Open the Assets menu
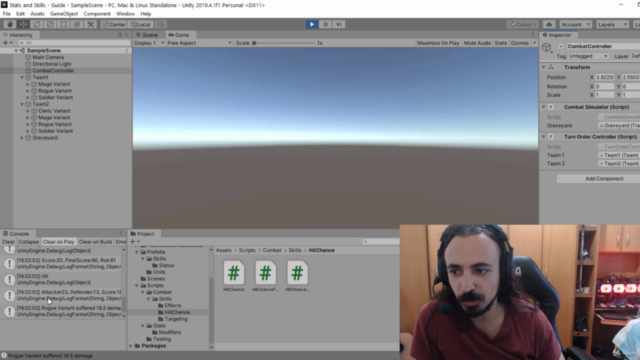 tap(37, 13)
